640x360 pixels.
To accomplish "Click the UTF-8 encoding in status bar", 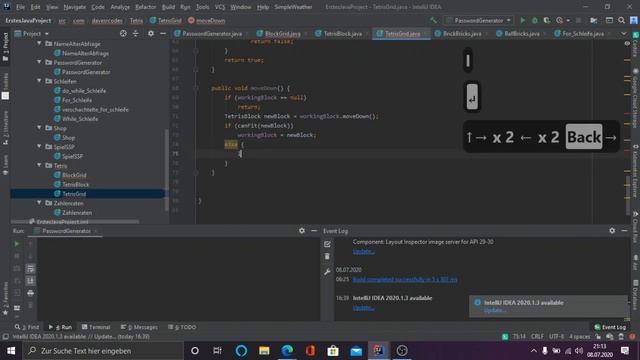I will (556, 337).
